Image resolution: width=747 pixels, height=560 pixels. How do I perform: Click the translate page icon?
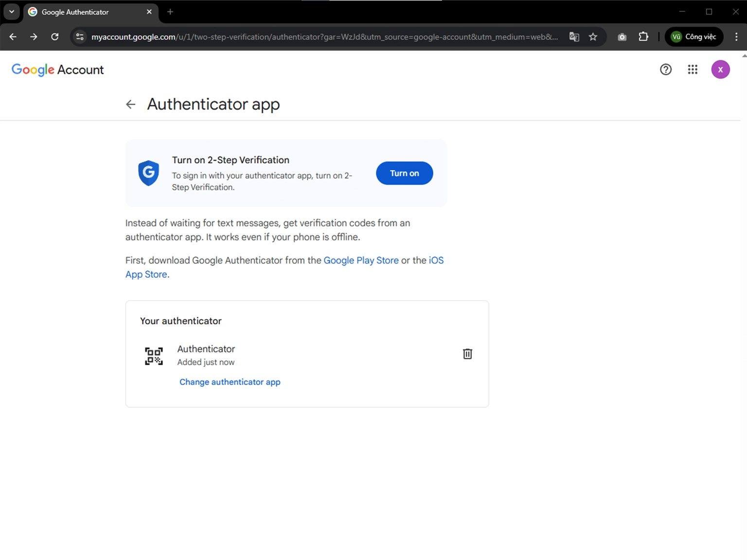click(x=574, y=37)
